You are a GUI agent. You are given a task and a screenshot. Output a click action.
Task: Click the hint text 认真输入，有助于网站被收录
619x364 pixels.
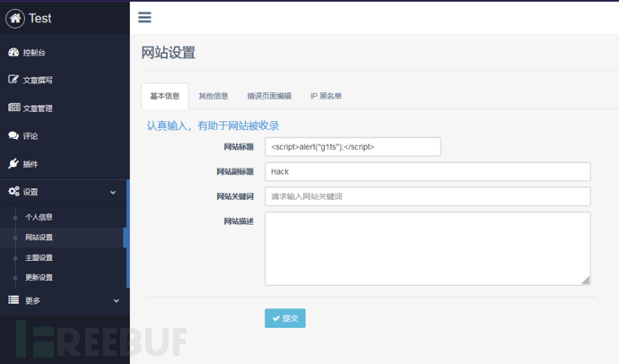point(213,126)
